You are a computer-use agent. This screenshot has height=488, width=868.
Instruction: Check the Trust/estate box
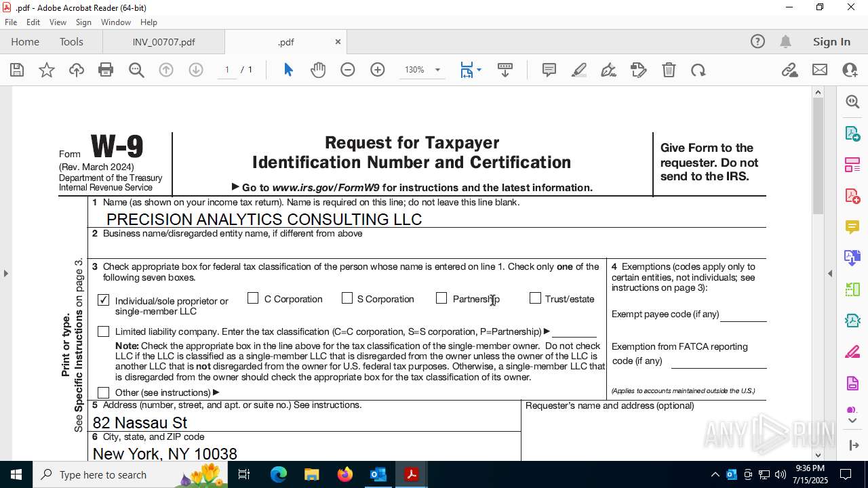535,298
